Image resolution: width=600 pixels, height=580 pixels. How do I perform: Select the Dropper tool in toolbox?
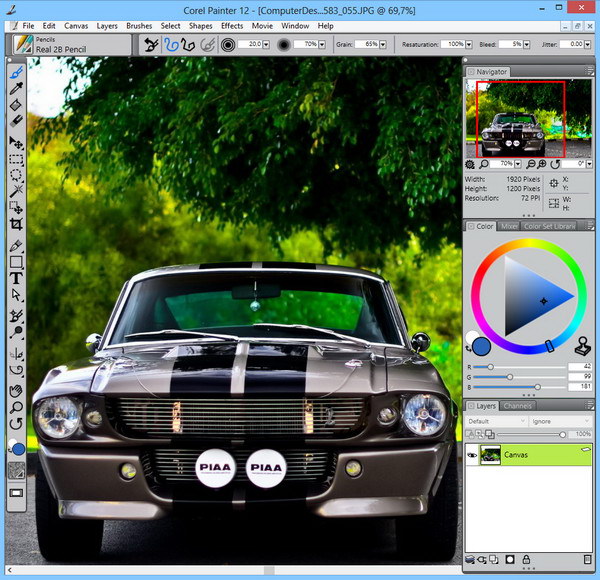pyautogui.click(x=16, y=89)
